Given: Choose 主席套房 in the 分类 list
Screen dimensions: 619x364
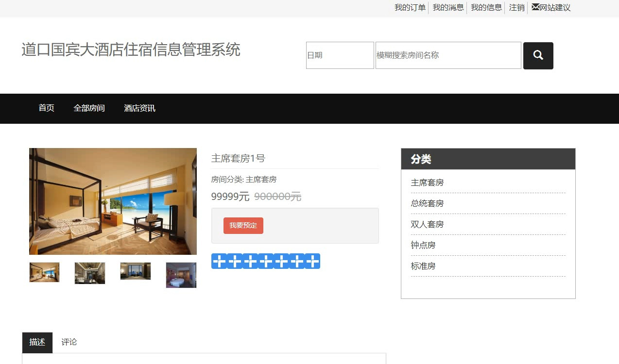Looking at the screenshot, I should pyautogui.click(x=428, y=182).
